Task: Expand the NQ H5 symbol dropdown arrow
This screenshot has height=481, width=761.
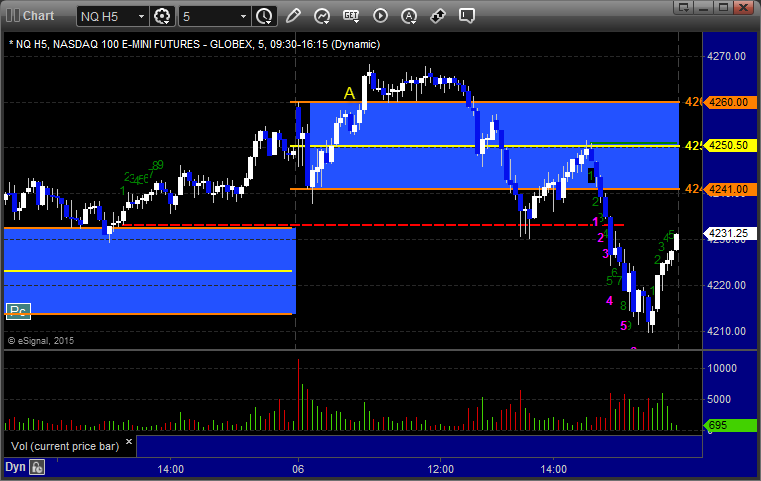Action: [x=141, y=17]
